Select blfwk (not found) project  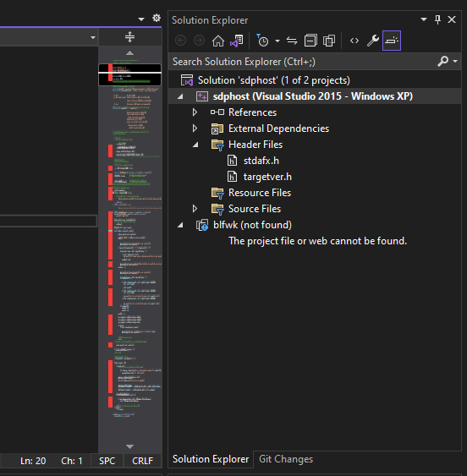point(252,225)
